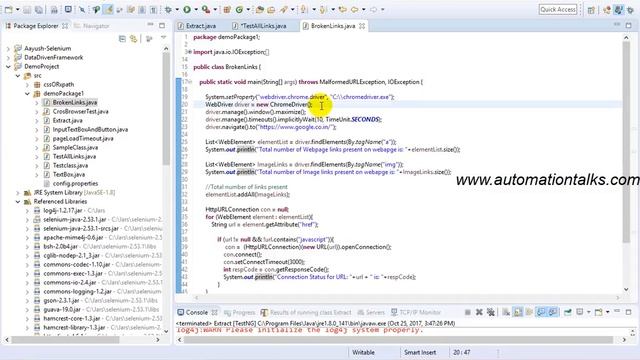Collapse the demoPackage1 package node
The width and height of the screenshot is (640, 360).
(x=27, y=93)
